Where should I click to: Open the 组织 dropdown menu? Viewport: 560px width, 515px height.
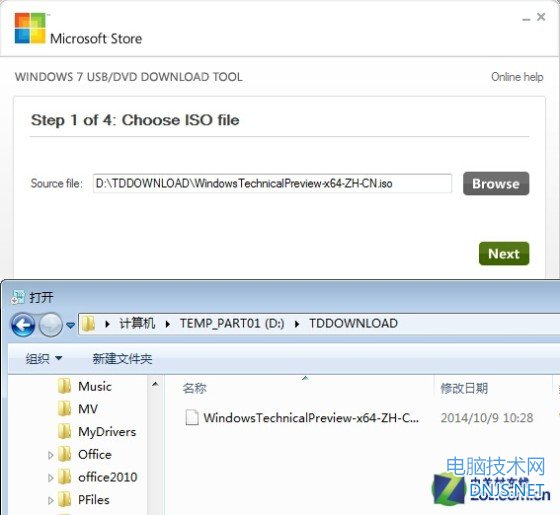(x=44, y=358)
